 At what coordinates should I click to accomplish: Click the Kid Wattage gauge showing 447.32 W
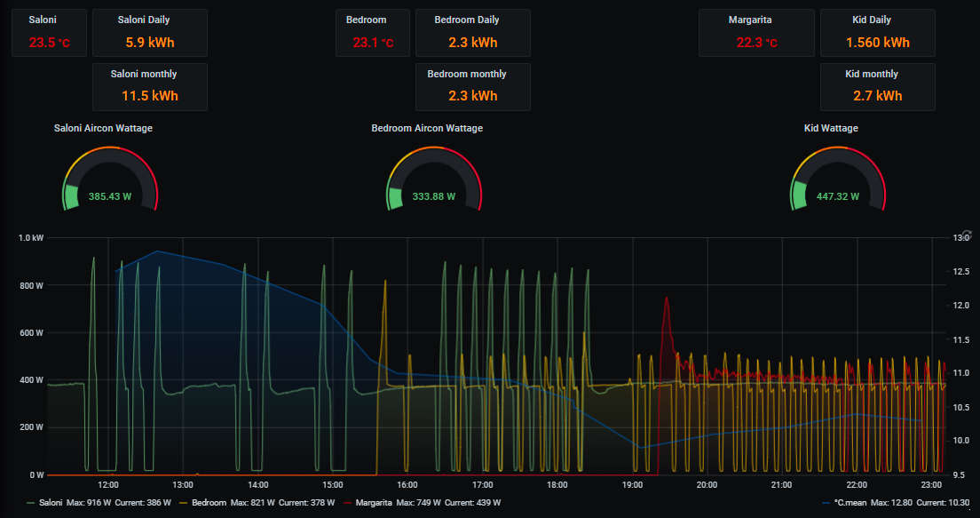click(837, 182)
